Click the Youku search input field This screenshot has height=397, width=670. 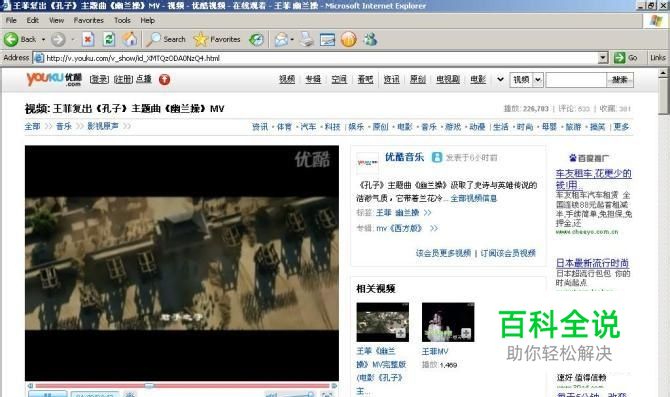coord(576,80)
